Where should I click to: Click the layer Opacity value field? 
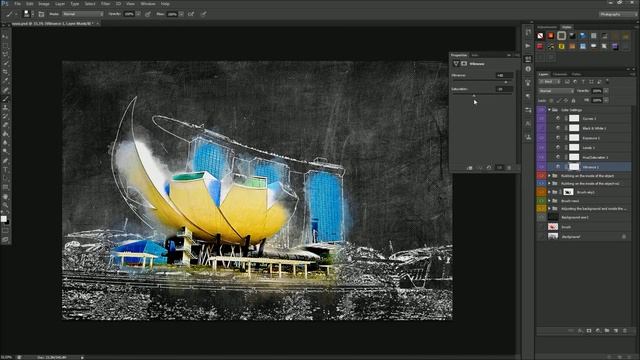(597, 91)
